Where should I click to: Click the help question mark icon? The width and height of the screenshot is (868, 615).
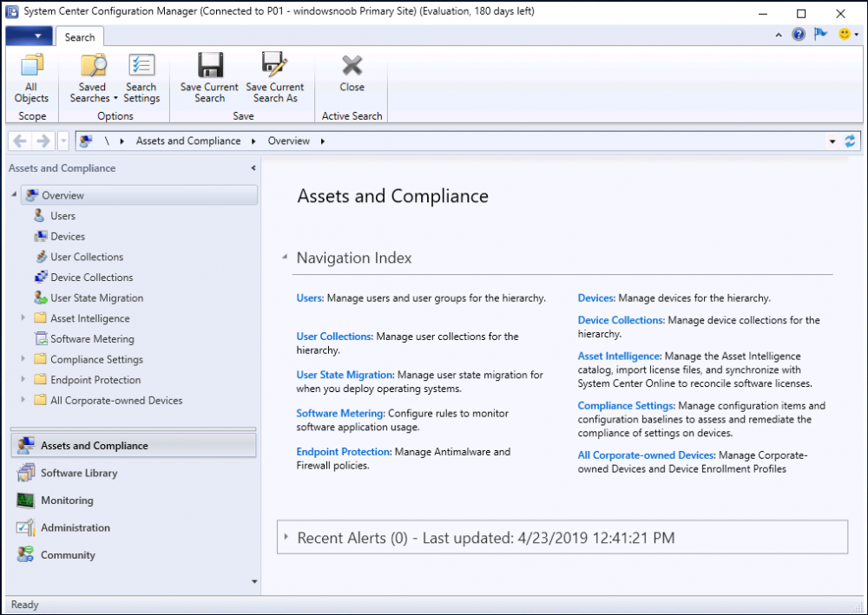coord(799,35)
